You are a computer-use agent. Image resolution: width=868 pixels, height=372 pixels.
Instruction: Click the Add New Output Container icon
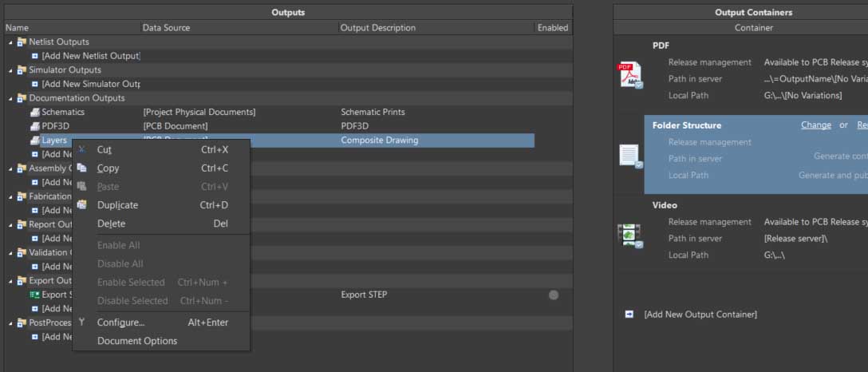pos(629,315)
